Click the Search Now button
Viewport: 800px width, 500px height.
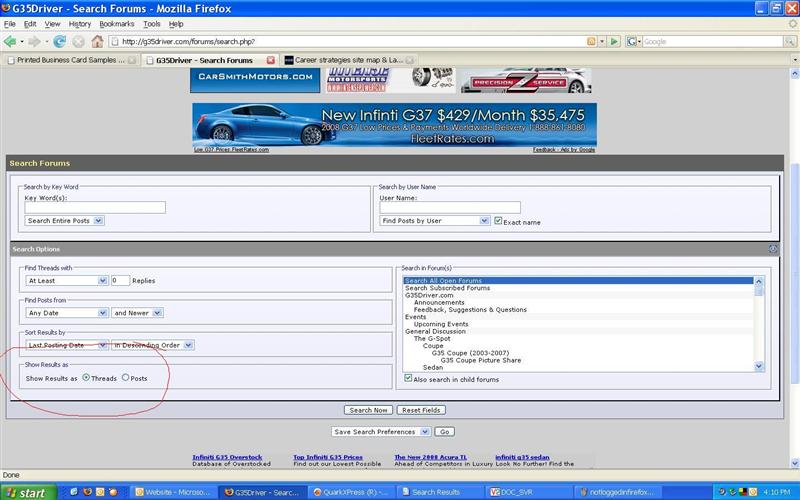coord(368,410)
